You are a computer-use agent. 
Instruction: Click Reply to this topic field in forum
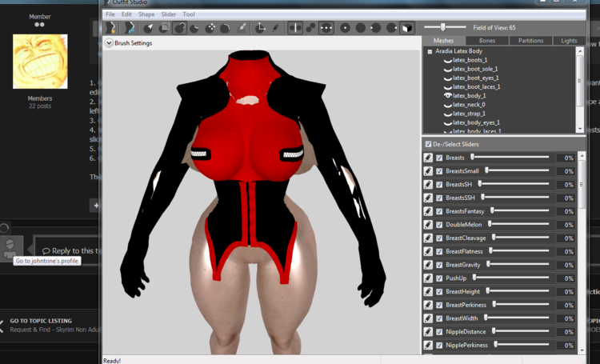[x=67, y=250]
